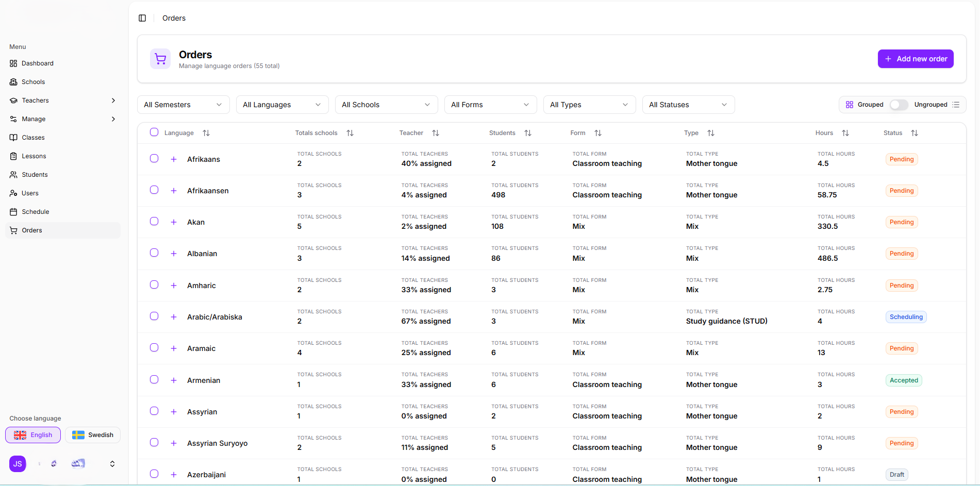Go to Students menu item
Viewport: 980px width, 486px height.
click(x=63, y=175)
